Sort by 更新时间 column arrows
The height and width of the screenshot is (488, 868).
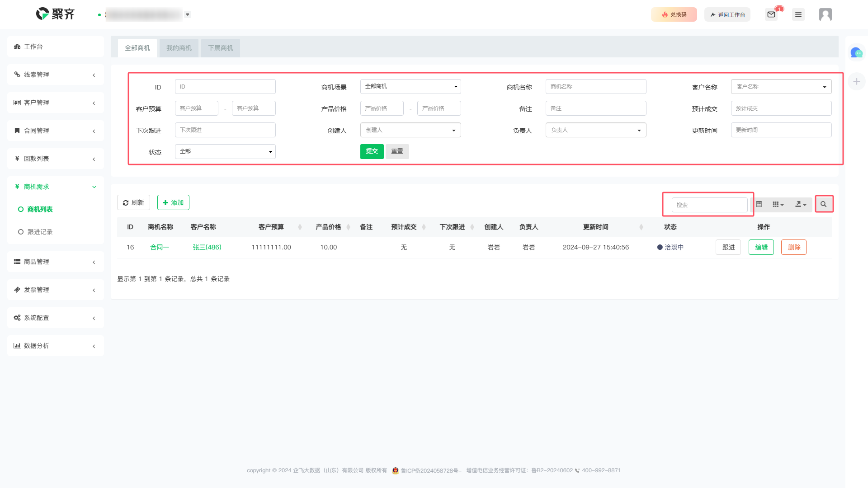(x=641, y=227)
